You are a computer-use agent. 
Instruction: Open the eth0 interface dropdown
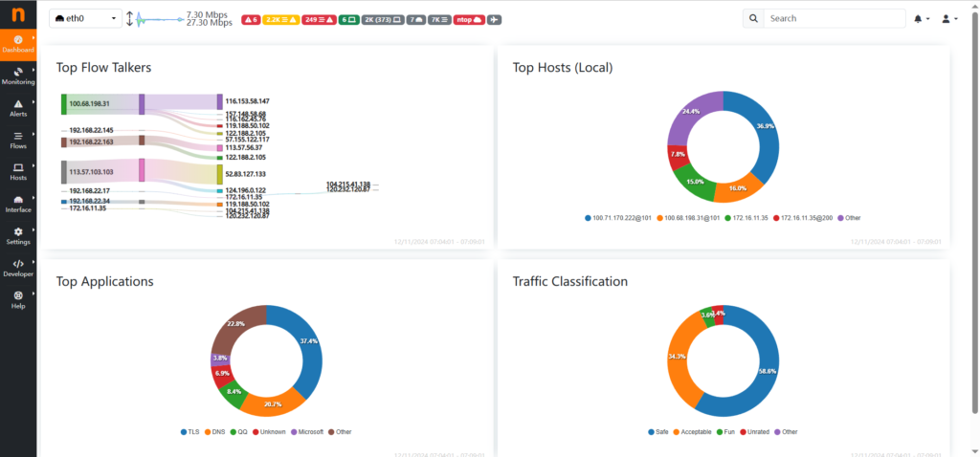pos(85,19)
